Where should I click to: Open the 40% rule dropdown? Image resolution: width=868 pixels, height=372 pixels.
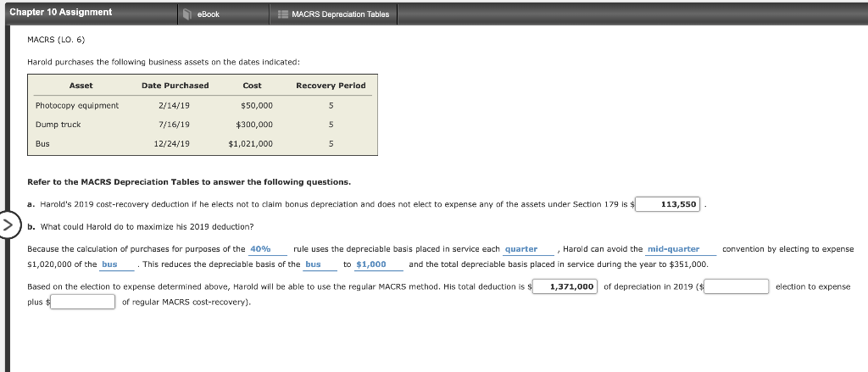click(268, 250)
